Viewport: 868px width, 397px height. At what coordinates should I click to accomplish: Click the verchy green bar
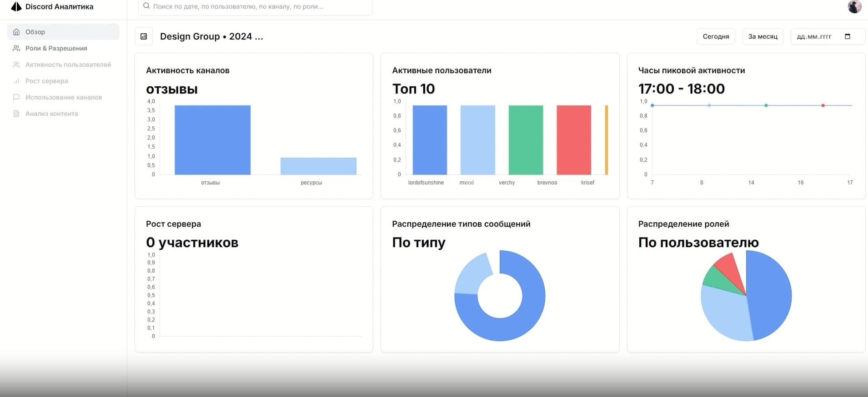point(526,140)
